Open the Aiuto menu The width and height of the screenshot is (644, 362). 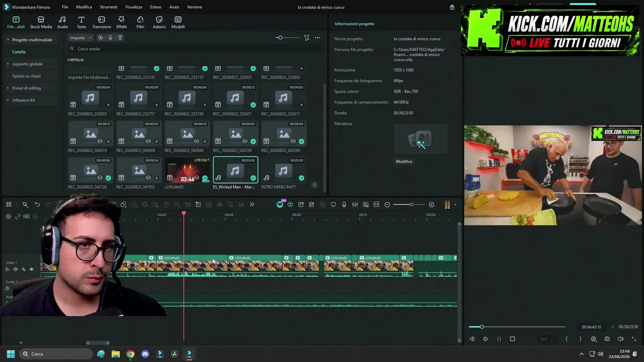pyautogui.click(x=174, y=7)
